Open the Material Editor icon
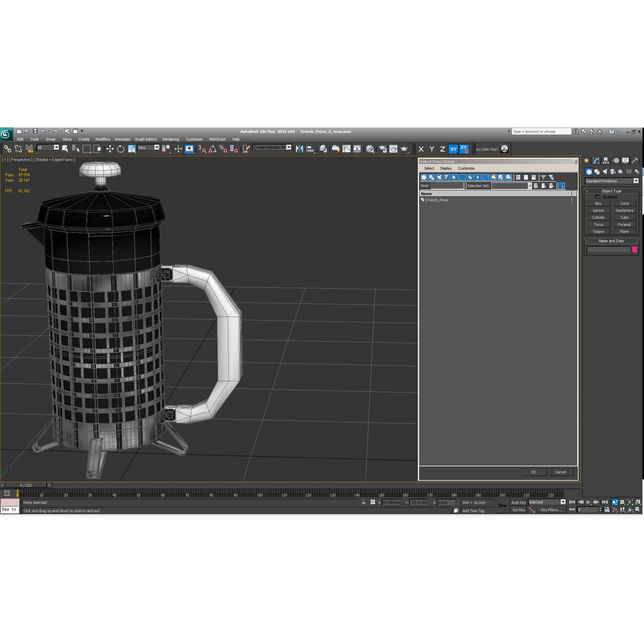644x644 pixels. [x=370, y=148]
